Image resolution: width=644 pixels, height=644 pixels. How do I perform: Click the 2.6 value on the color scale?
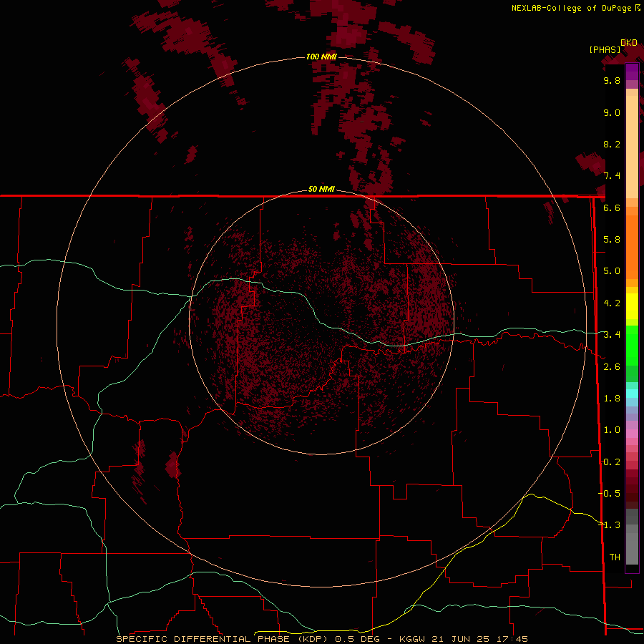(x=612, y=367)
